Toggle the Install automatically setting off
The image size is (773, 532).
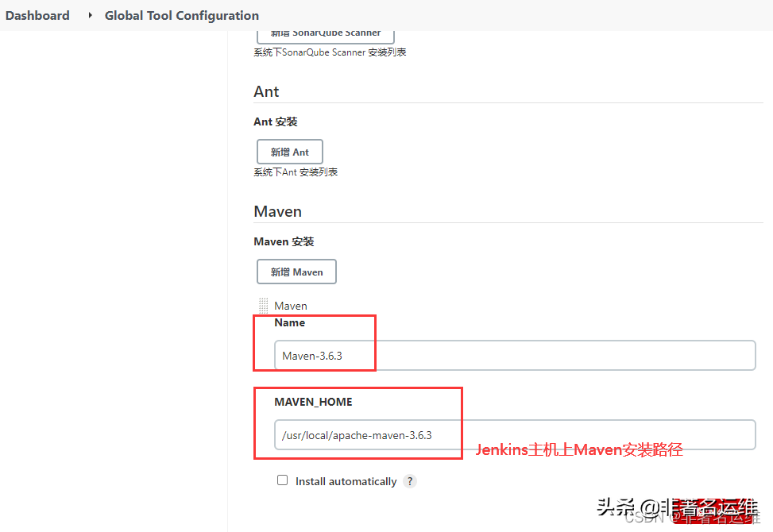point(282,480)
